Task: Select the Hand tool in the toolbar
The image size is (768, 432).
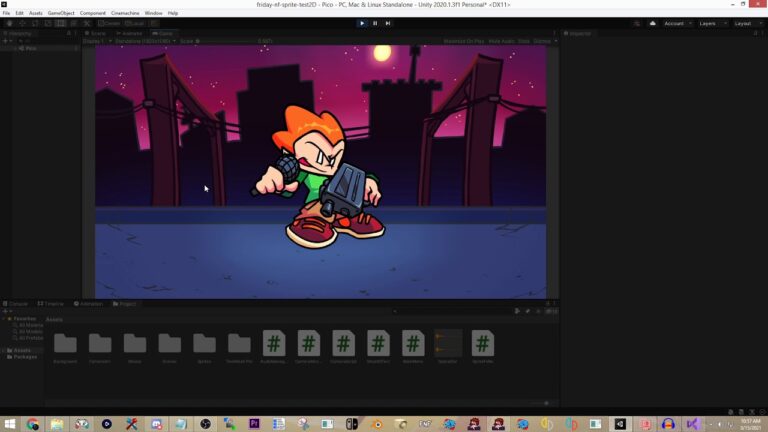Action: (9, 23)
